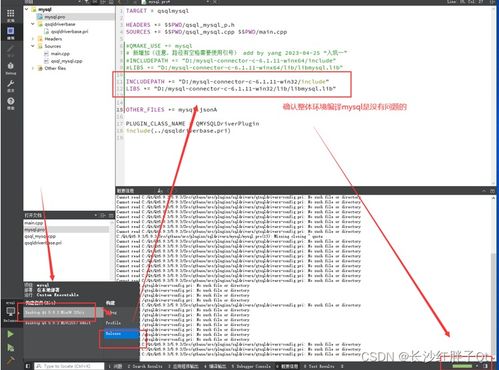Click the green Run button
Screen dimensions: 499x370
coord(11,334)
